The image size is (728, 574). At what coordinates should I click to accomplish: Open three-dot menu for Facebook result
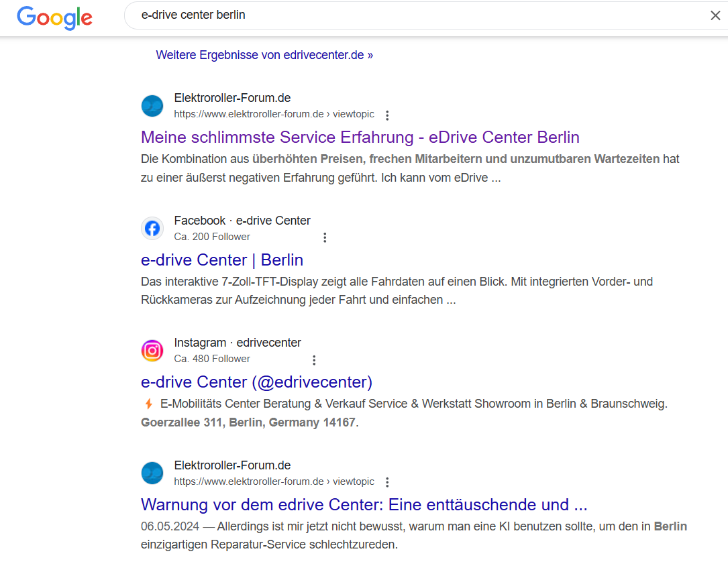pyautogui.click(x=325, y=237)
